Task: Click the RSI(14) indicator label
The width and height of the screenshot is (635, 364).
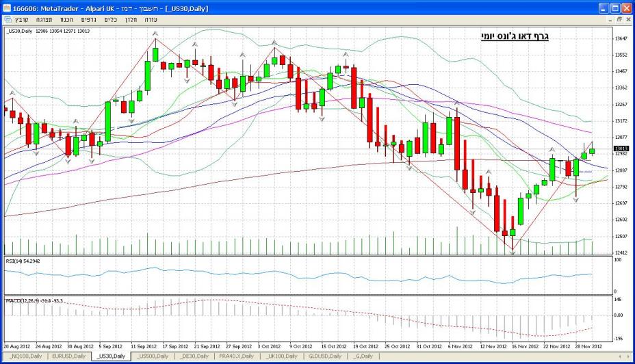Action: [x=22, y=261]
